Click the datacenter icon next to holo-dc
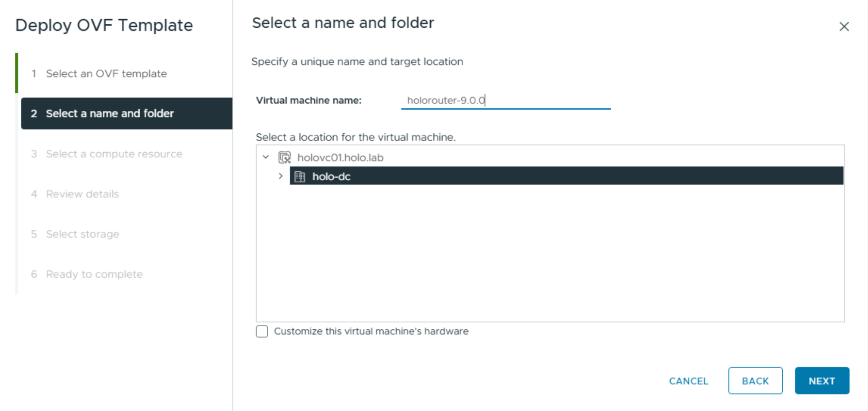Viewport: 868px width, 411px height. [x=300, y=177]
